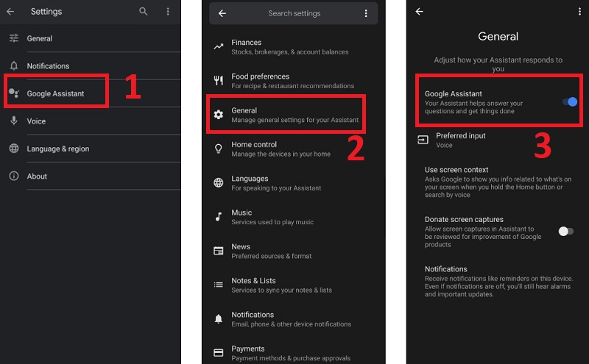The height and width of the screenshot is (364, 589).
Task: Tap the microphone icon next to Voice
Action: 13,121
